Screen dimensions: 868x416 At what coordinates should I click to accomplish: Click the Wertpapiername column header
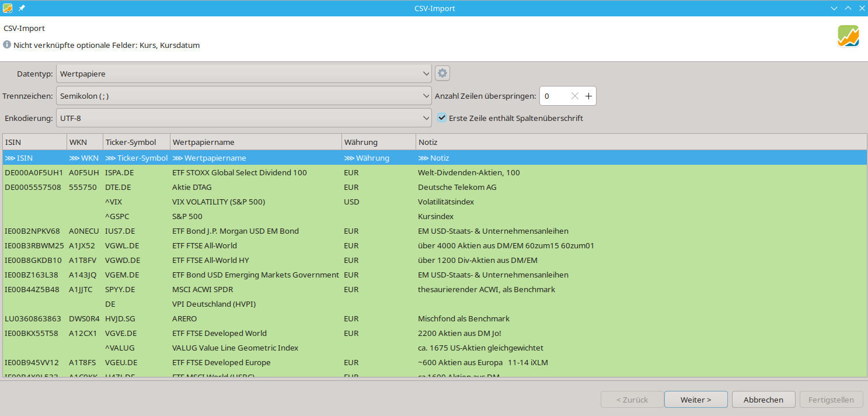pyautogui.click(x=256, y=142)
